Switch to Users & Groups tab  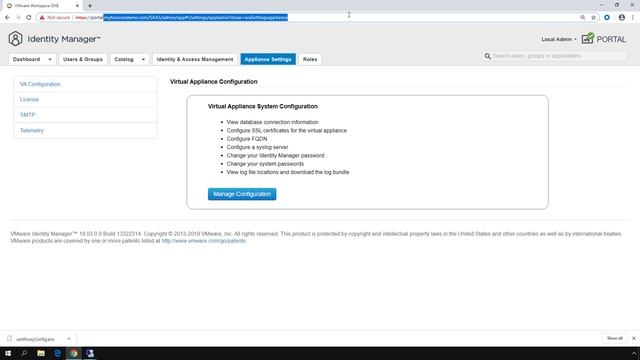click(83, 59)
